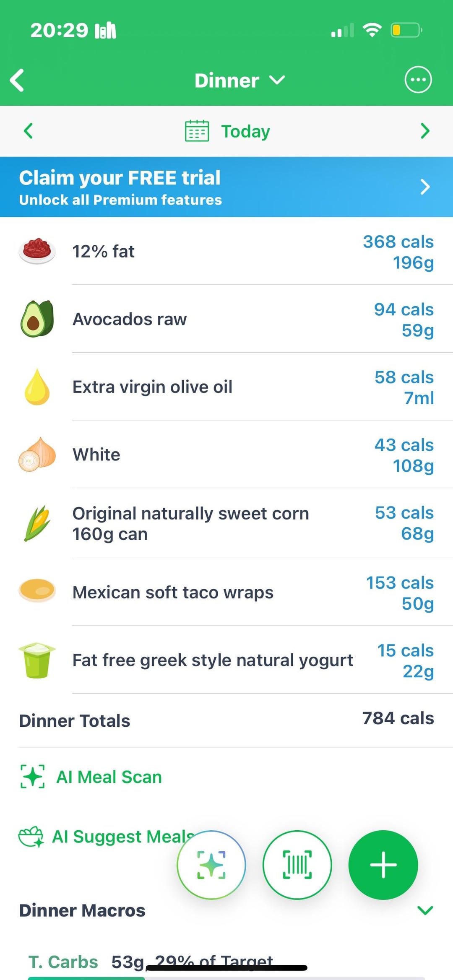Open the Dinner meal dropdown

point(239,81)
